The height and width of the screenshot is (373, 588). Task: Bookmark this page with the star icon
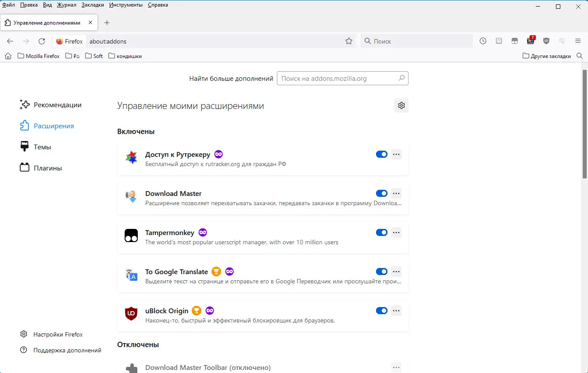point(349,41)
